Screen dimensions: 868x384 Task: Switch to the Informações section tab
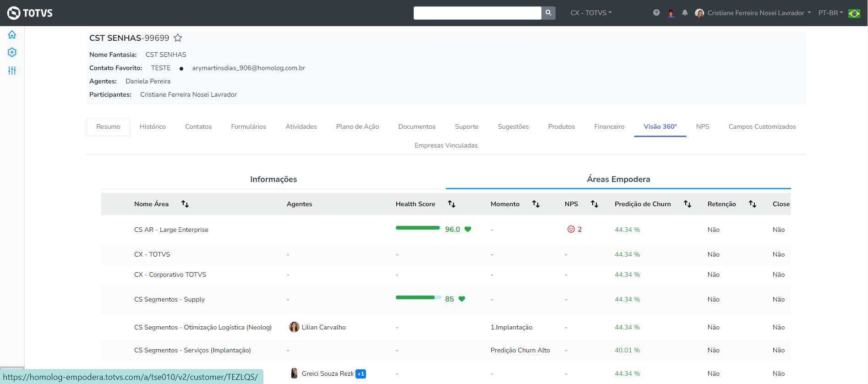[x=273, y=179]
